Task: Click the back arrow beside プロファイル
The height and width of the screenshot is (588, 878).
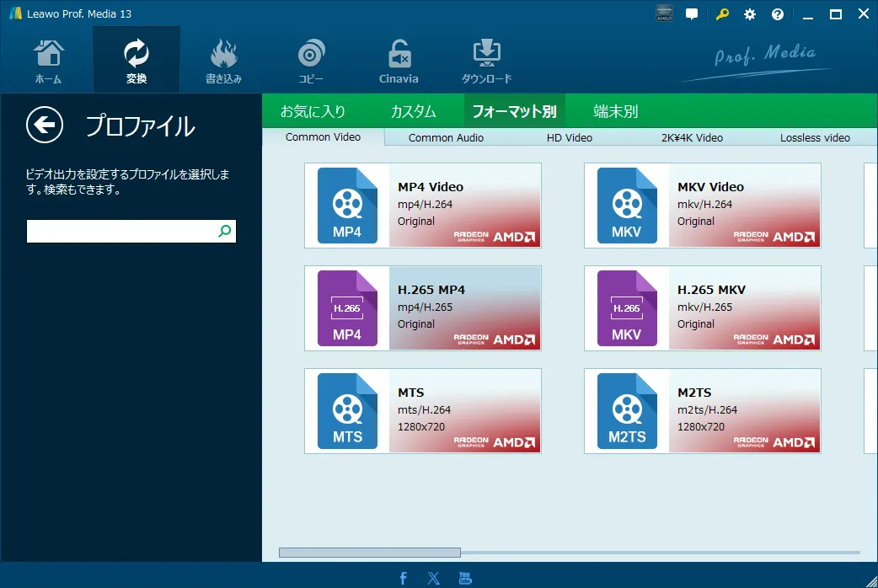Action: coord(45,125)
